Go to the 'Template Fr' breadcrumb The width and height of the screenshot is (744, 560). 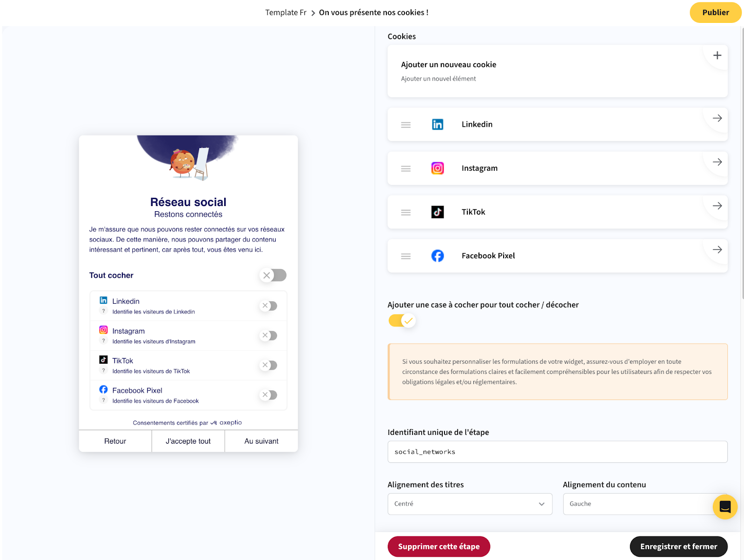click(x=286, y=13)
